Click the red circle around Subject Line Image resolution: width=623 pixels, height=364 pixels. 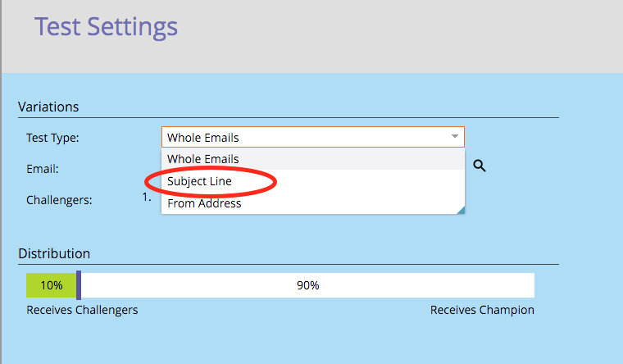tap(211, 182)
